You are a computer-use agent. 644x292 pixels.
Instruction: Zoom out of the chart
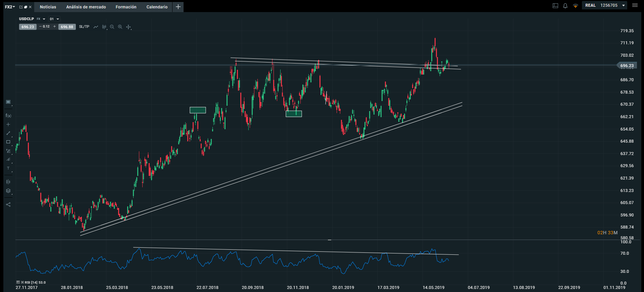(x=112, y=27)
